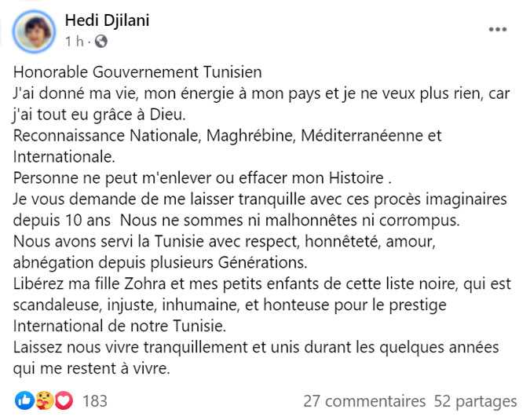Open the 52 partages link
The height and width of the screenshot is (420, 530).
tap(475, 401)
